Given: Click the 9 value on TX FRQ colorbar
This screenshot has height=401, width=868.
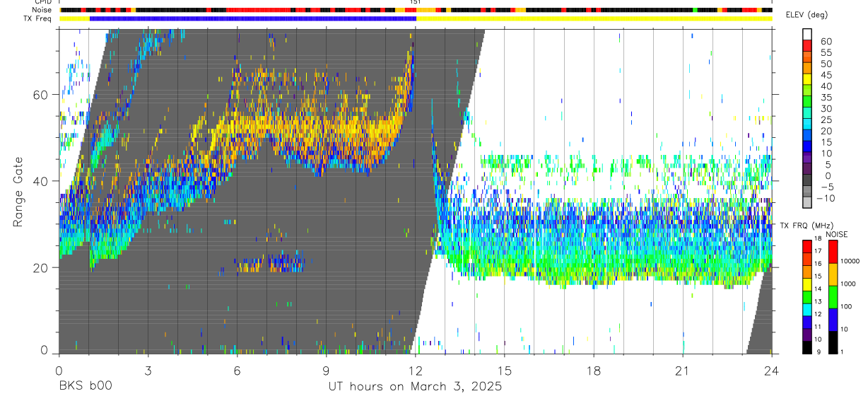Looking at the screenshot, I should click(x=819, y=351).
